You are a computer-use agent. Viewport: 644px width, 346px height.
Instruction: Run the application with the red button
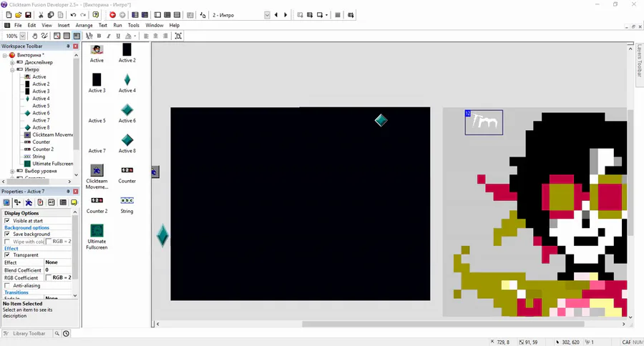(x=112, y=15)
